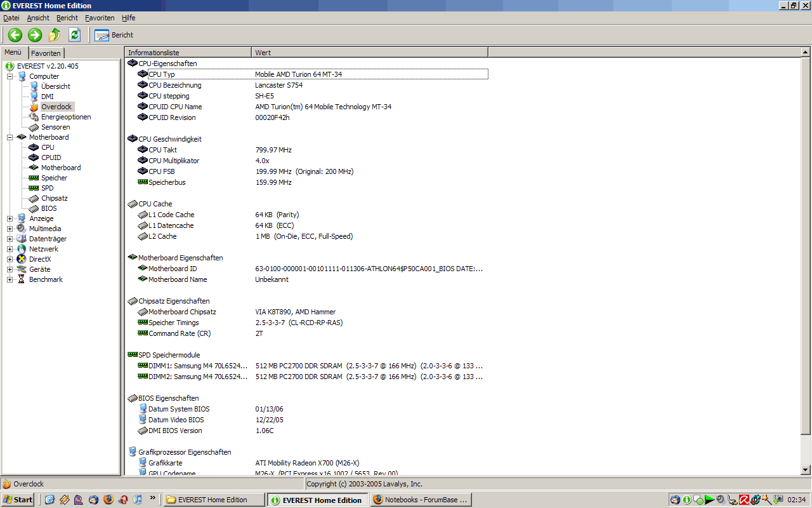Expand the Multimedia tree node
The image size is (812, 508).
pos(10,229)
